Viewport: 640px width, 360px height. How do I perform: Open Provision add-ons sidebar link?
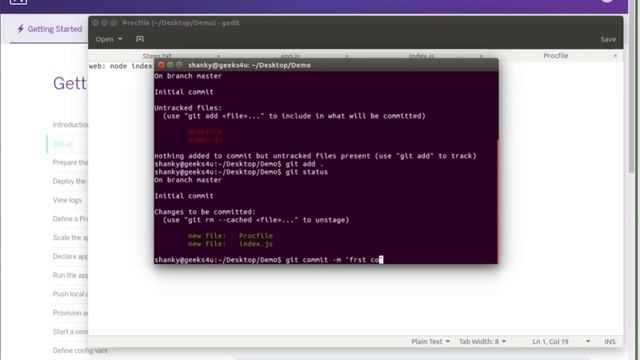[x=70, y=313]
